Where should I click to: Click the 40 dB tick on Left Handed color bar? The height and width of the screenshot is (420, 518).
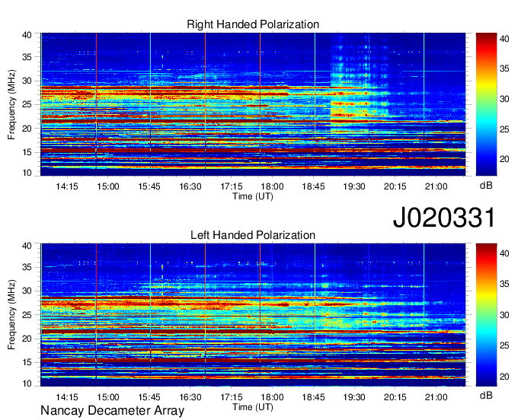pos(504,253)
